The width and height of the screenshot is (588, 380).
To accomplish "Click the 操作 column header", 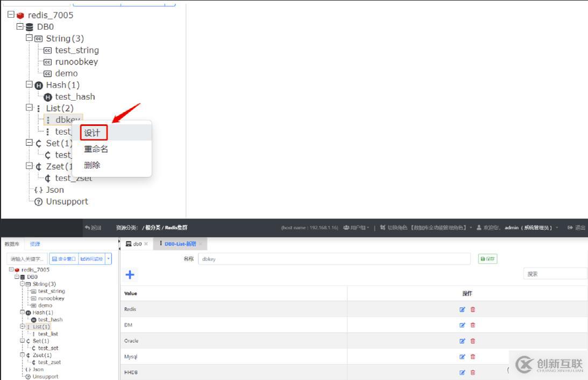I will click(467, 293).
